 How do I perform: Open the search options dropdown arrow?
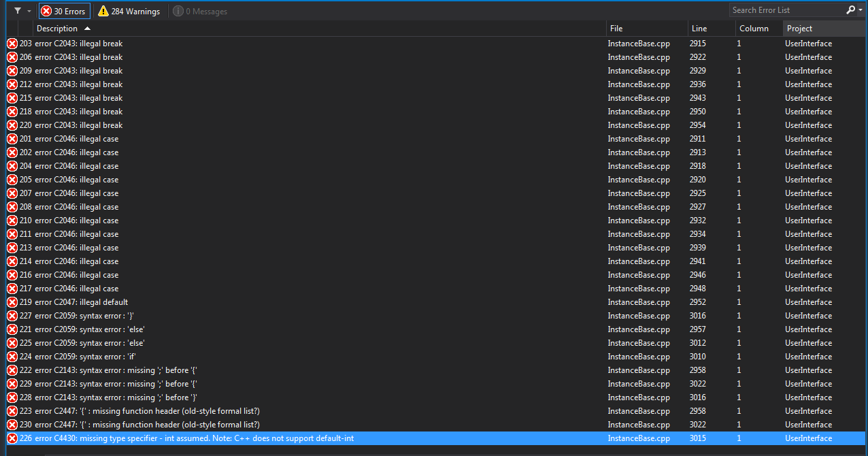[x=861, y=11]
